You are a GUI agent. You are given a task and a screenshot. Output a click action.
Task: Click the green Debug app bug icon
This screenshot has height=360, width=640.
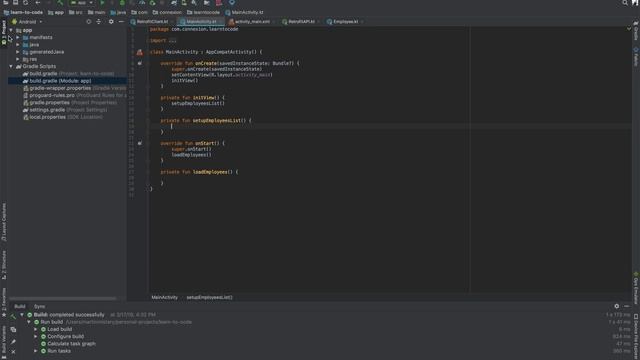point(122,3)
